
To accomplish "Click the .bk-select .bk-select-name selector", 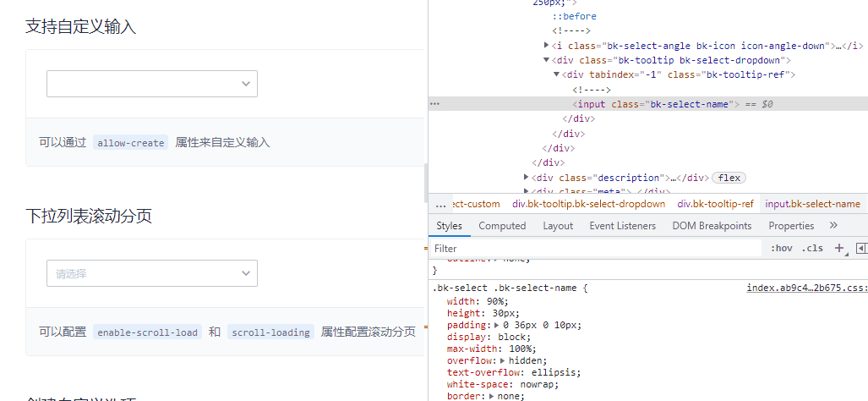I will pos(506,288).
